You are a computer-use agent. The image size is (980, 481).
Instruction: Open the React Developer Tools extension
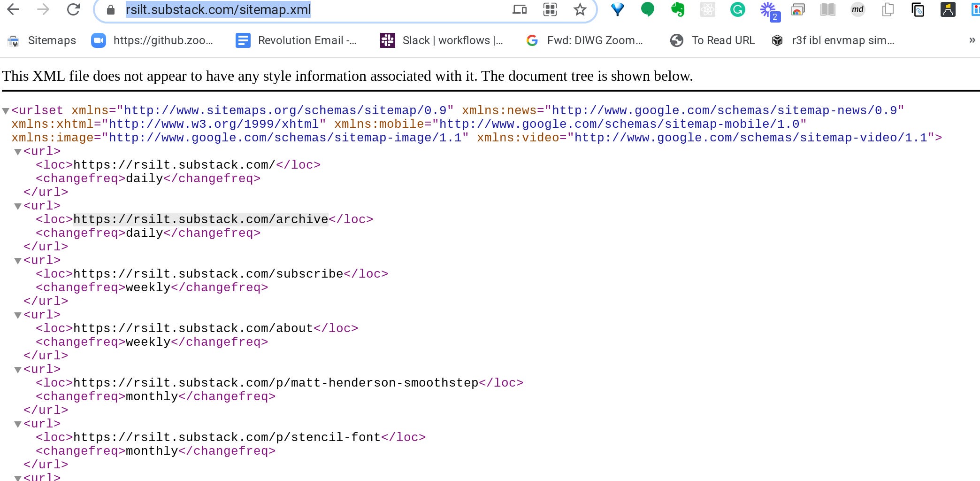(707, 9)
